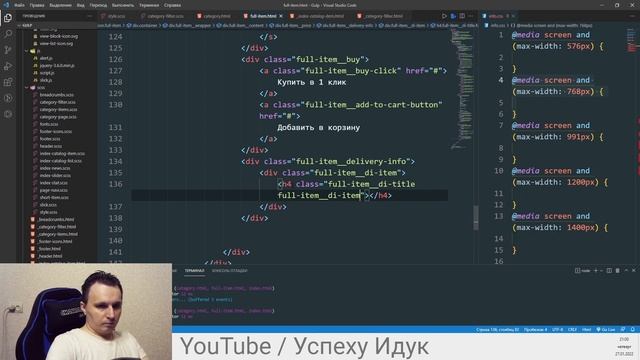Open _breadcrumbs.html in the file tree
640x360 pixels.
coord(56,220)
